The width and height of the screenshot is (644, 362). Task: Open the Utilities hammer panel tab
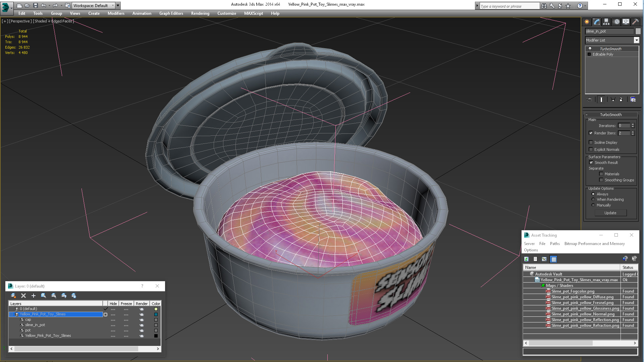(x=635, y=22)
